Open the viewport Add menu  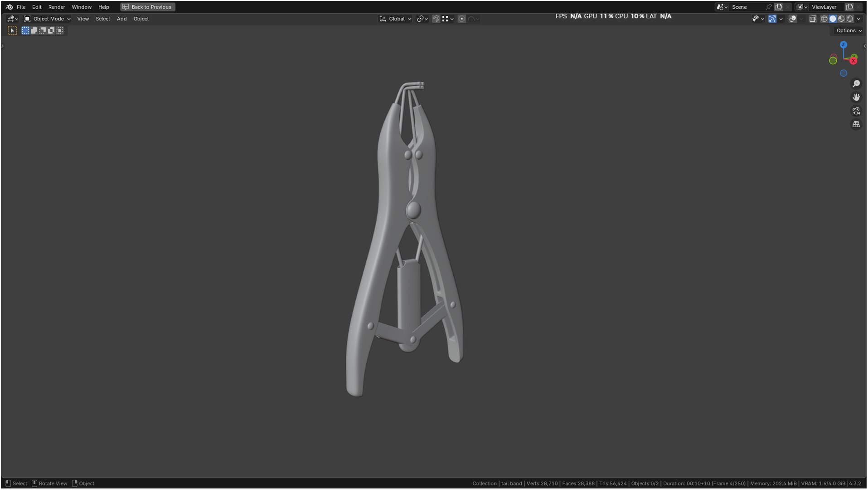pos(121,19)
